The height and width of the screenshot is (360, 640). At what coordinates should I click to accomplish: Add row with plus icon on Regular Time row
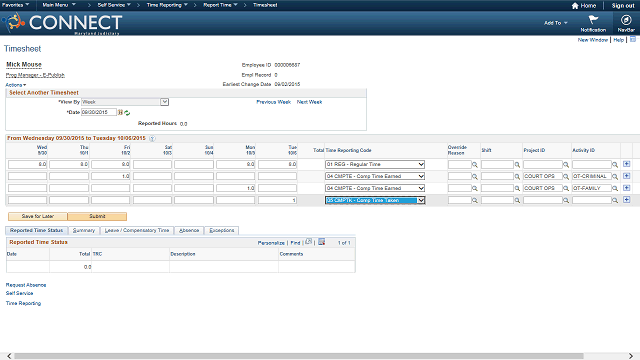click(627, 164)
